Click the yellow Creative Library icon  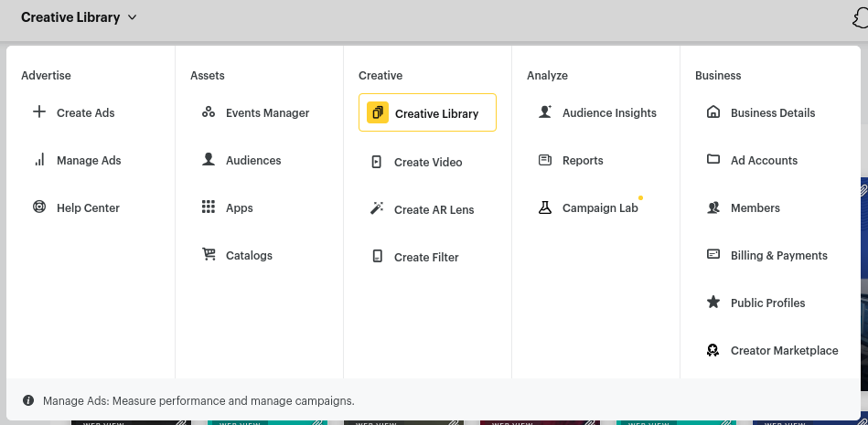[x=378, y=112]
